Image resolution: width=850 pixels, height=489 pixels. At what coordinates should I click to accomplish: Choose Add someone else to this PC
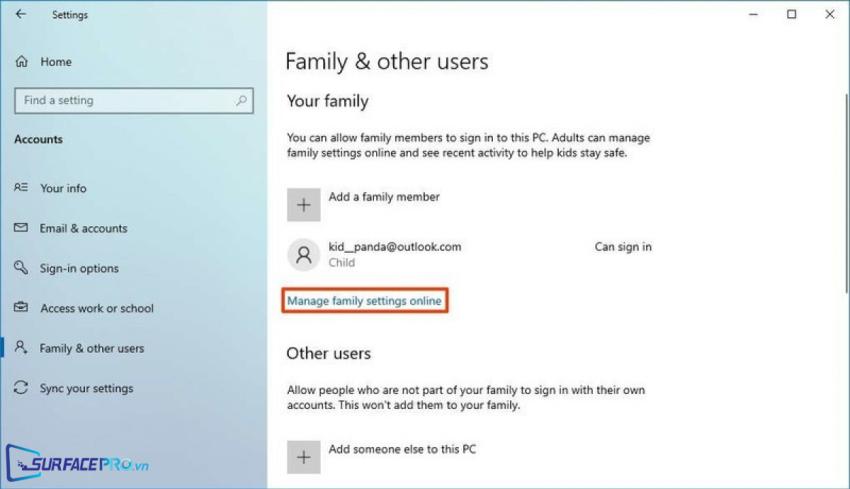point(402,449)
